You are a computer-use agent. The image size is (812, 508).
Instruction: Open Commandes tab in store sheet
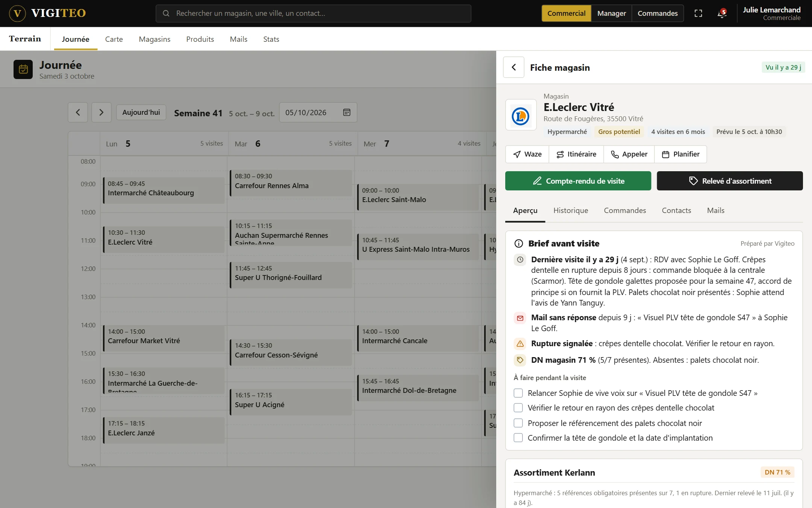(625, 211)
